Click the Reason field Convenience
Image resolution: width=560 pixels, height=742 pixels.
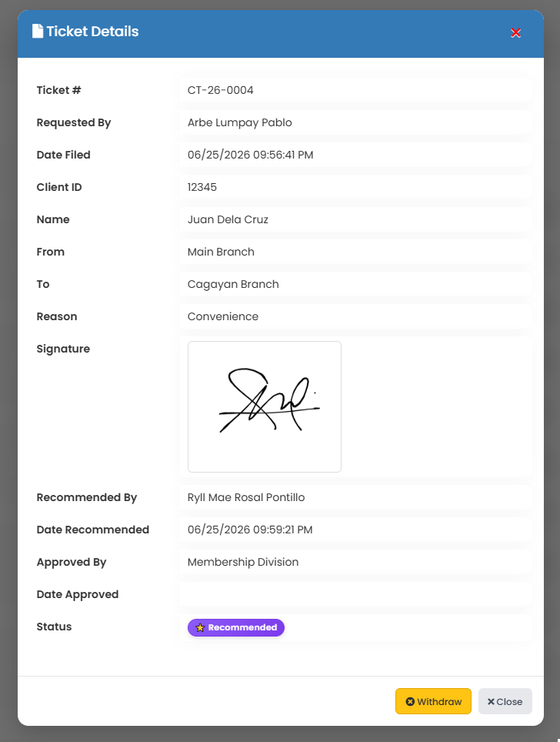click(x=355, y=316)
